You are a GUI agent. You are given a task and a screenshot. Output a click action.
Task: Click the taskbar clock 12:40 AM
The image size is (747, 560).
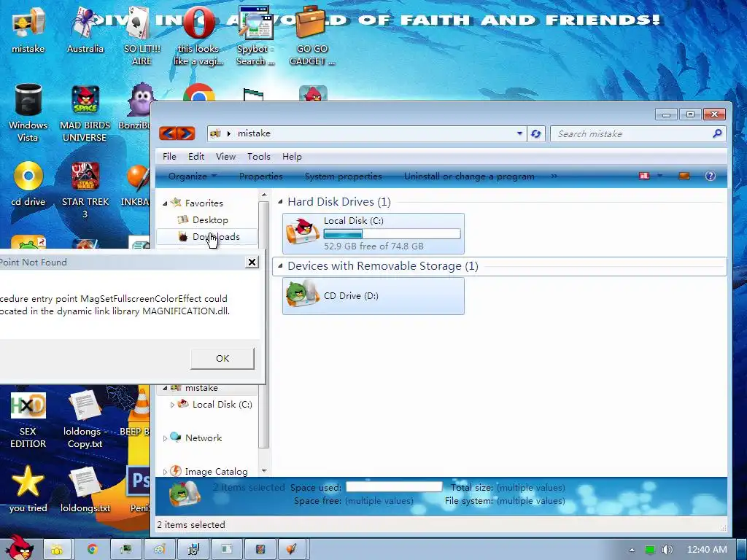coord(707,550)
